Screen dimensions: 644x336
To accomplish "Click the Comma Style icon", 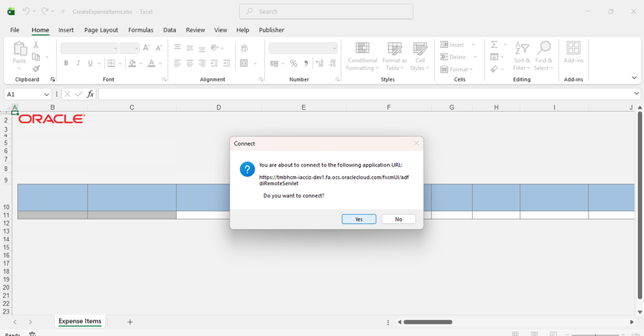I will coord(306,63).
